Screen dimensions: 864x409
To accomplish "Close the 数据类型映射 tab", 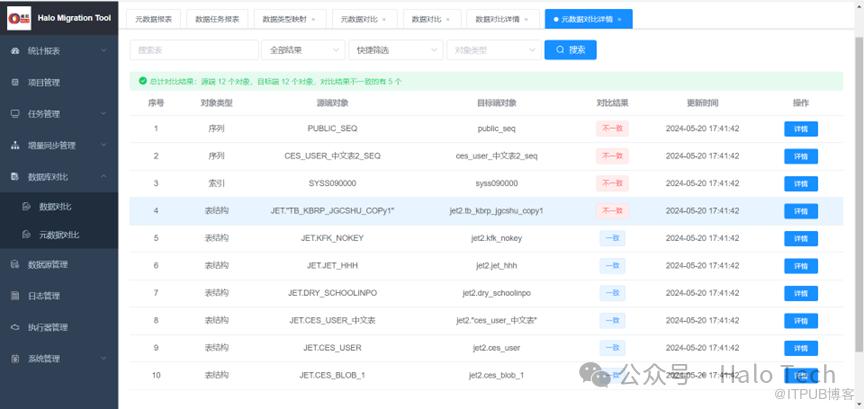I will click(315, 19).
